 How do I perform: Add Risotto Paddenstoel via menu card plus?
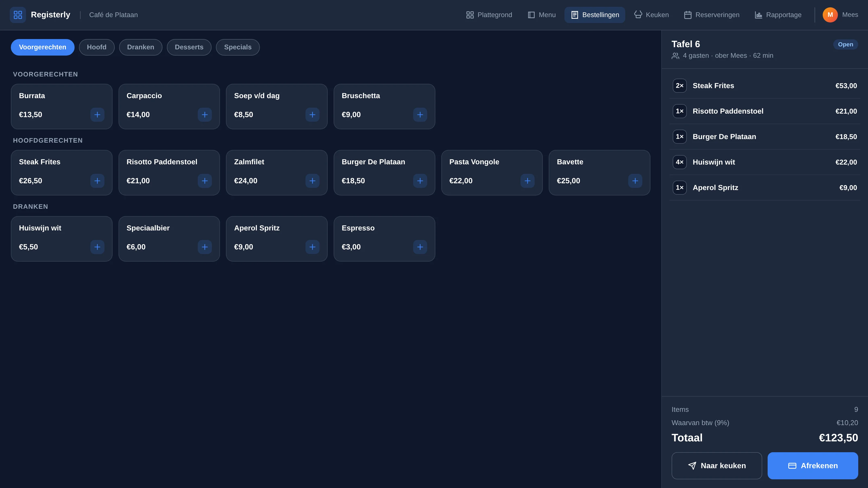[205, 181]
